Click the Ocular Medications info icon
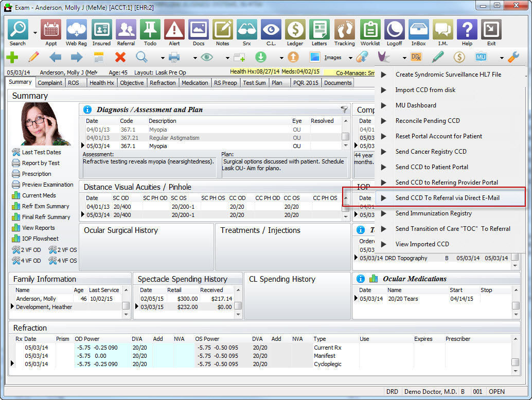This screenshot has height=400, width=532. tap(360, 279)
